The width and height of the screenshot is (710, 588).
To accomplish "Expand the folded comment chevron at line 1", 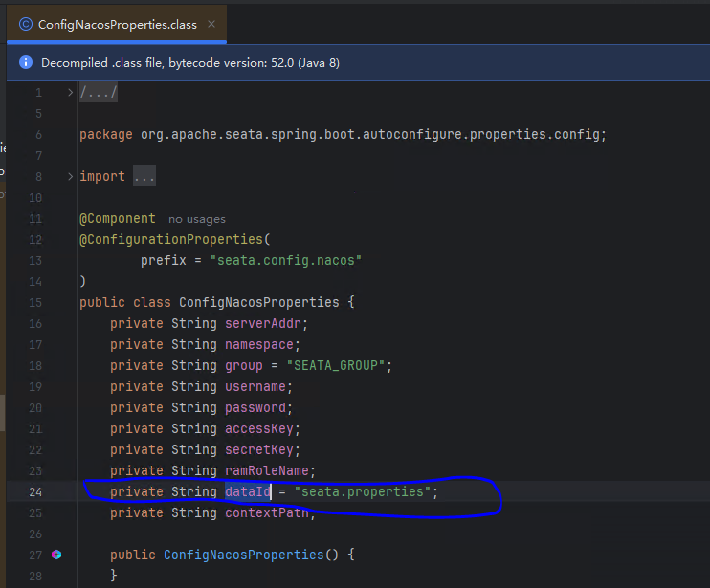I will (x=70, y=93).
